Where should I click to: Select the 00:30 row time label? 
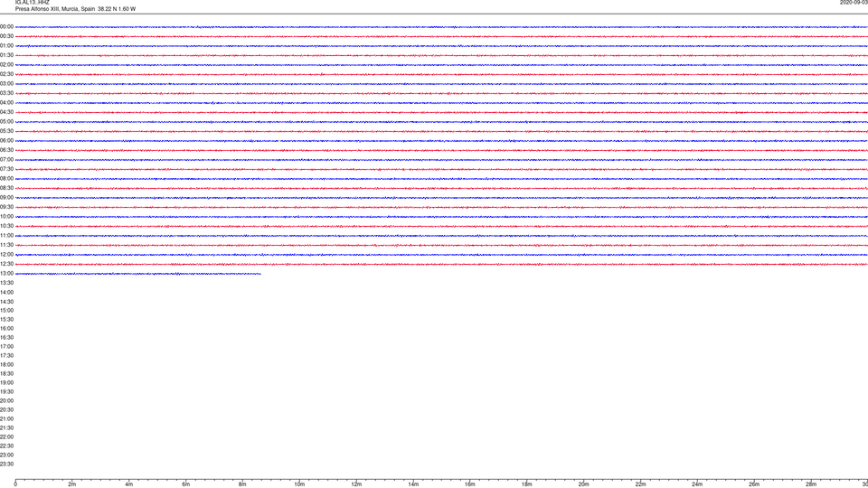point(6,36)
